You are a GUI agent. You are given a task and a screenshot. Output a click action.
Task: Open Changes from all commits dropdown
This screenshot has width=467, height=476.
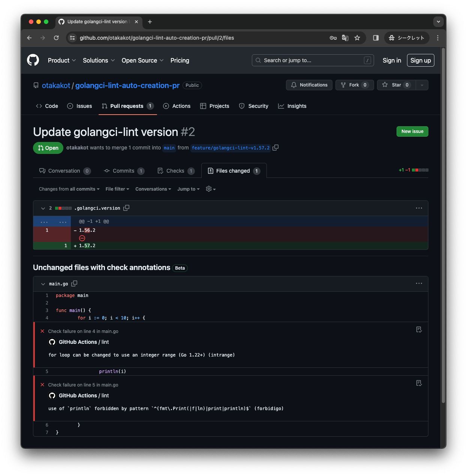click(x=69, y=189)
